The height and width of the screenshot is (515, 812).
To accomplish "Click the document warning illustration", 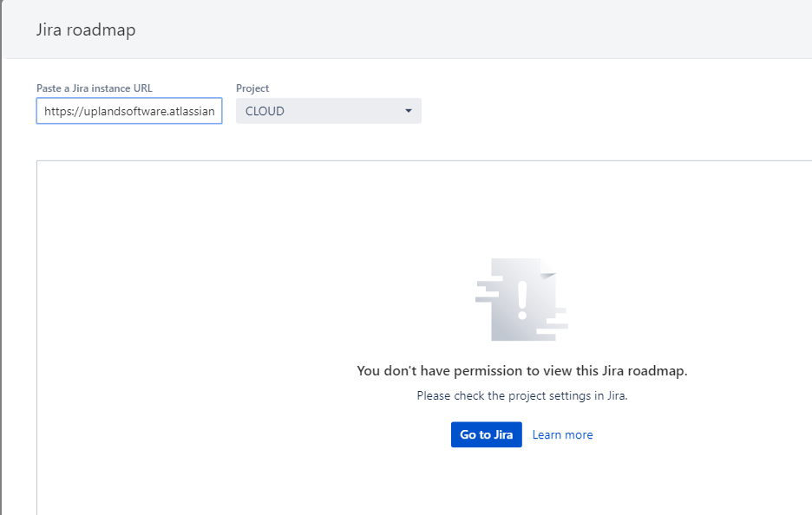I will click(522, 299).
